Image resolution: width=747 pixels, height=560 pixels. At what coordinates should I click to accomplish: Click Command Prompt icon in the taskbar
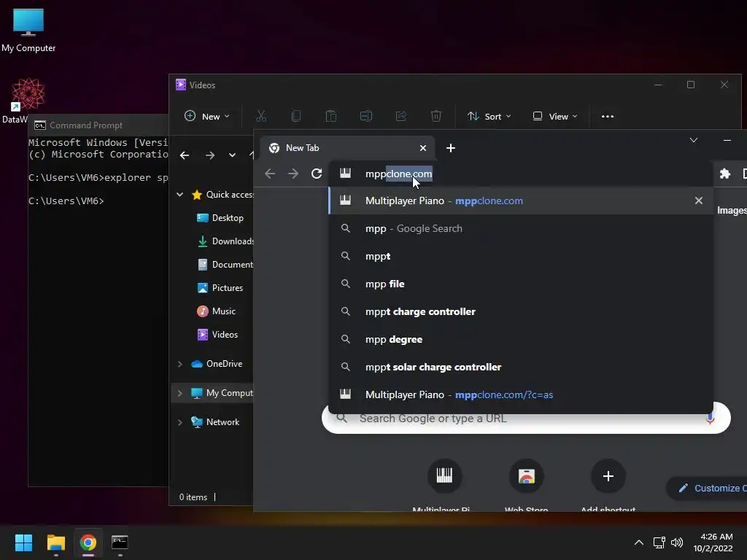120,542
